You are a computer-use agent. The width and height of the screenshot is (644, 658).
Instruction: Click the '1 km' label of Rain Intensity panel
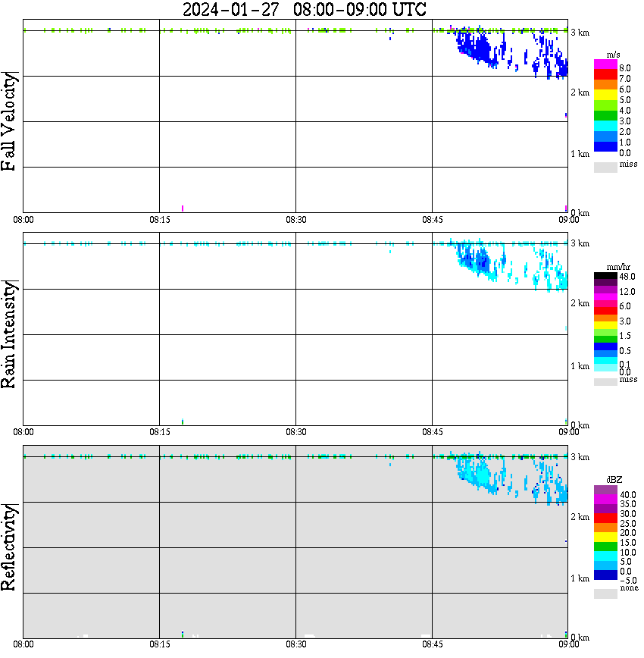point(580,366)
